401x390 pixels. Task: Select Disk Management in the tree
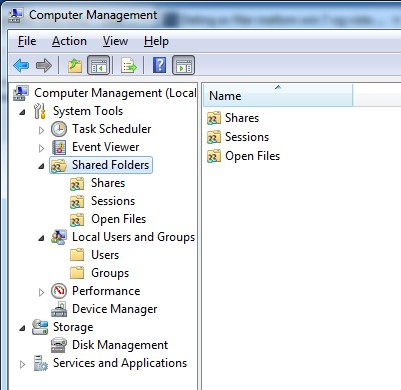point(120,345)
